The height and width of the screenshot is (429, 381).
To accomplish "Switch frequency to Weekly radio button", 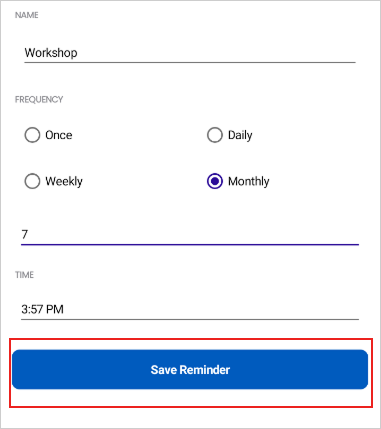I will tap(32, 181).
